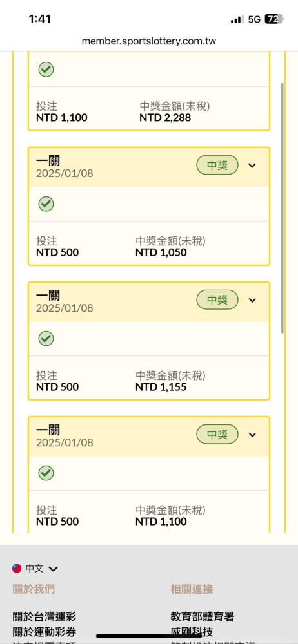This screenshot has width=298, height=644.
Task: Click the green checkmark in the NTD 1,100 winnings card
Action: pos(46,473)
